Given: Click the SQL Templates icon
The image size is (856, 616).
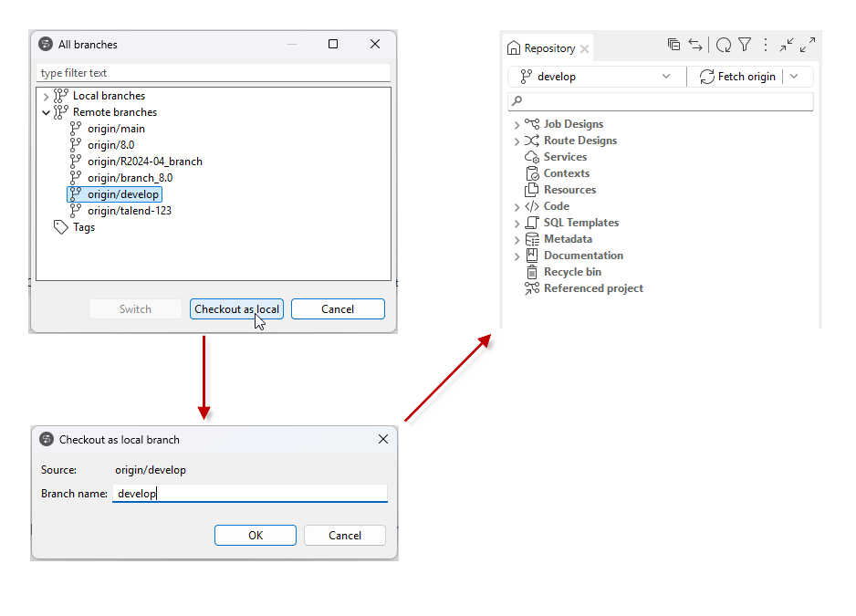Looking at the screenshot, I should click(532, 223).
